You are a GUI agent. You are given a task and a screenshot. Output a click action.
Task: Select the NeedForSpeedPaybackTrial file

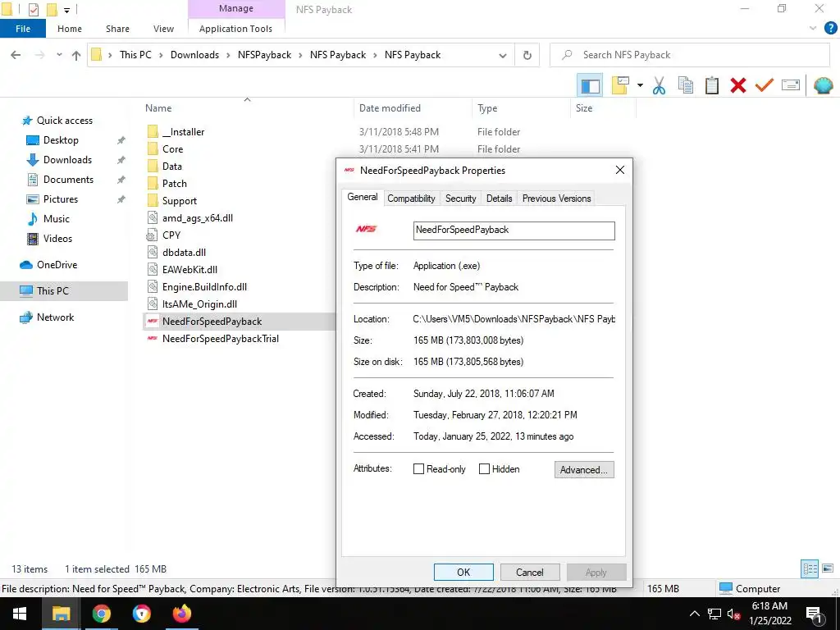pyautogui.click(x=220, y=339)
